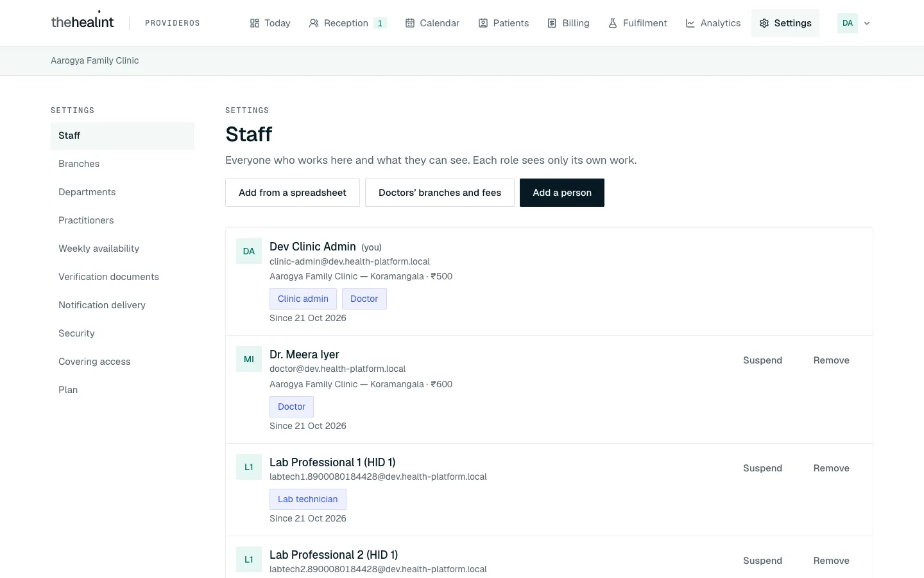
Task: Click the Fulfilment flask icon
Action: pos(613,23)
